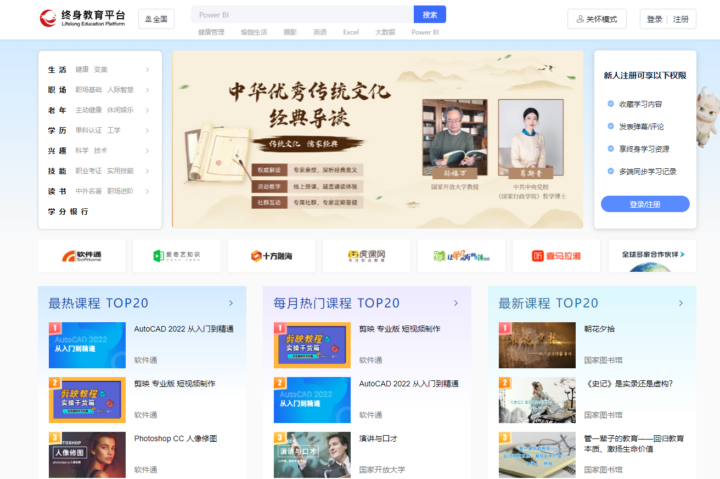The width and height of the screenshot is (720, 479).
Task: Open 剪映 thumbnail in 每月热门课程 list
Action: pyautogui.click(x=312, y=345)
